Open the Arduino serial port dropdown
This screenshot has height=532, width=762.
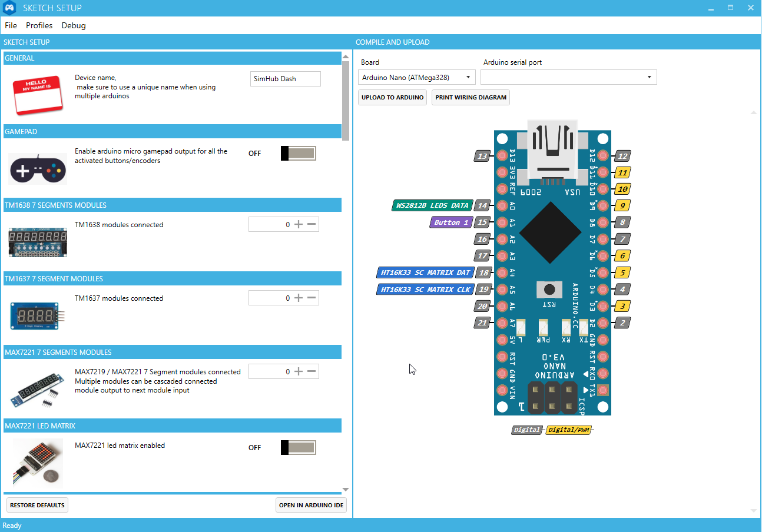tap(569, 77)
